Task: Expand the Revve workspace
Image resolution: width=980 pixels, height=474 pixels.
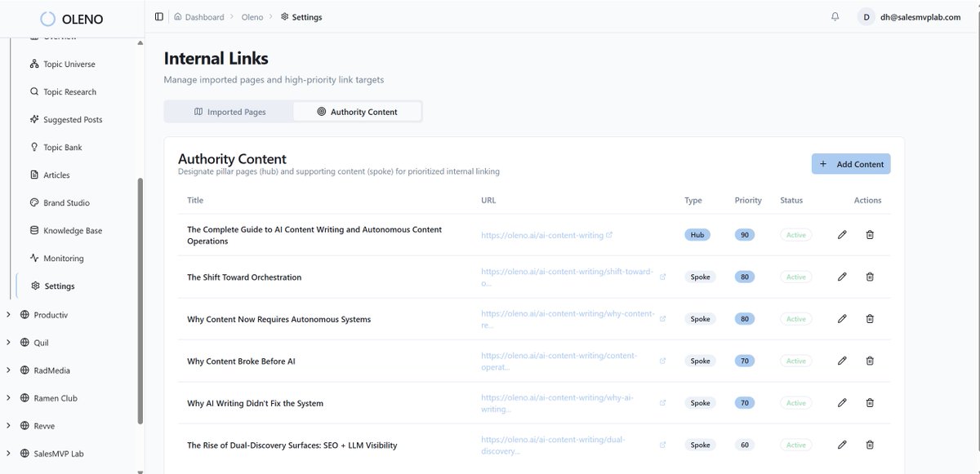Action: click(8, 426)
